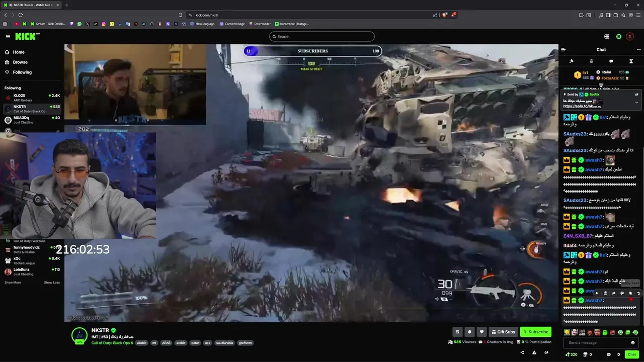Open the channel points 320 balance
Viewport: 644px width, 362px height.
[571, 354]
